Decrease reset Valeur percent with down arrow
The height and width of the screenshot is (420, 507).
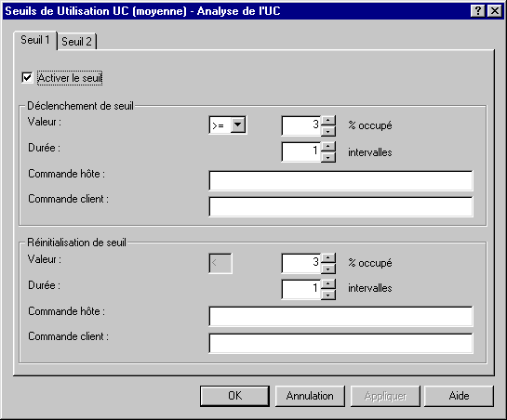click(x=328, y=269)
